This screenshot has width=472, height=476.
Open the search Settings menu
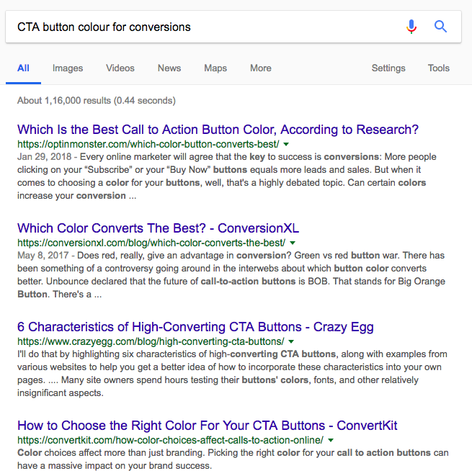click(388, 68)
